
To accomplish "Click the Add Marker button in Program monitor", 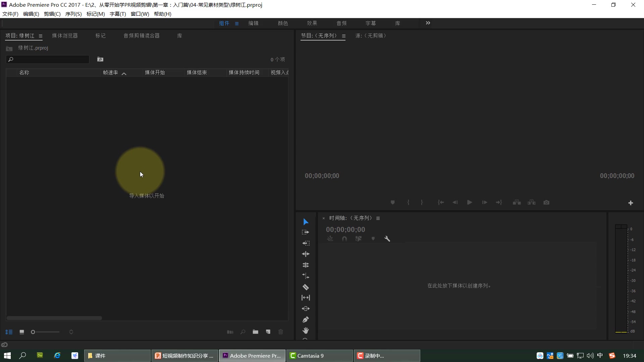I will pos(393,202).
